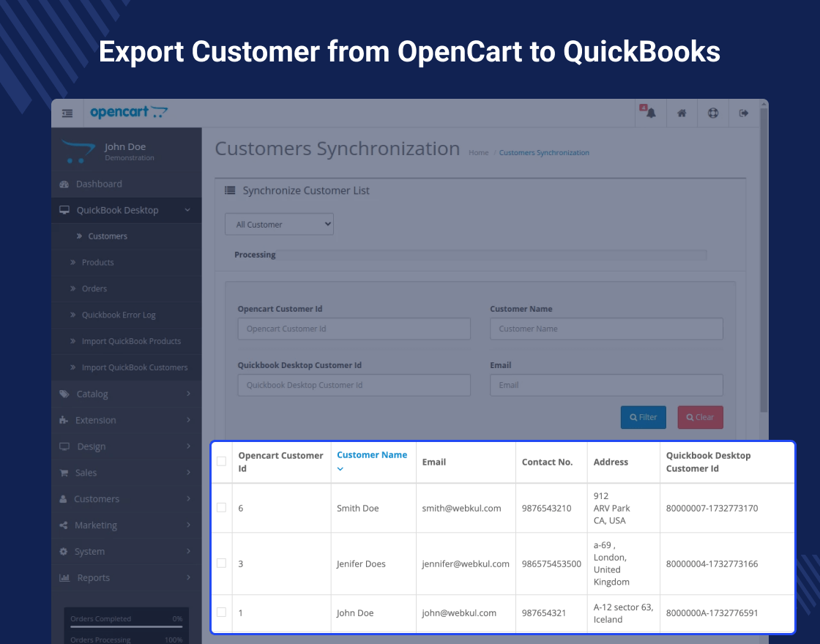The height and width of the screenshot is (644, 820).
Task: Expand the Customers menu chevron
Action: (x=188, y=498)
